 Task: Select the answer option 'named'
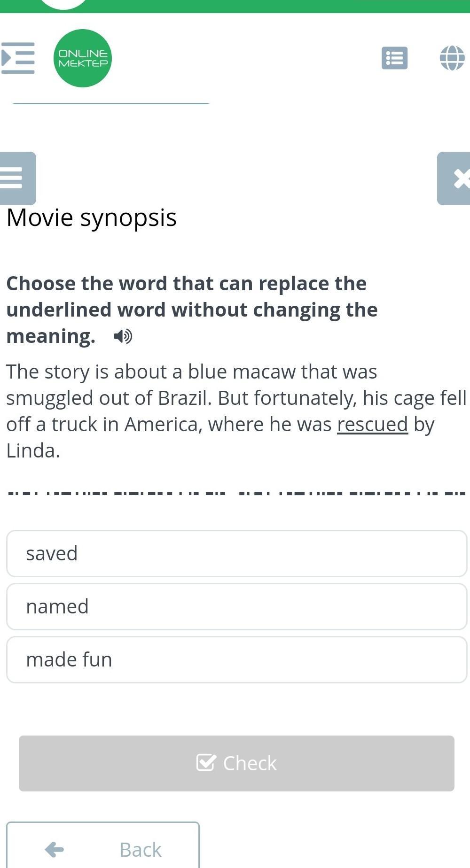236,606
